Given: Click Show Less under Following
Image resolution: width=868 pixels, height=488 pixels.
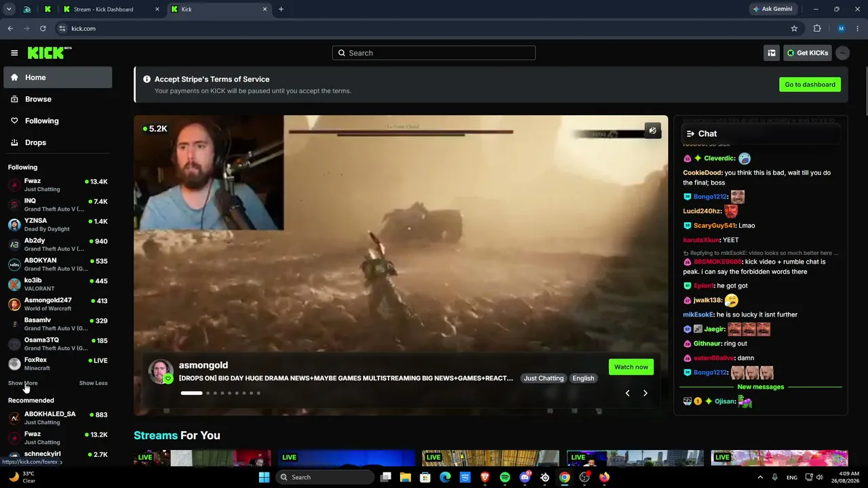Looking at the screenshot, I should pyautogui.click(x=94, y=383).
